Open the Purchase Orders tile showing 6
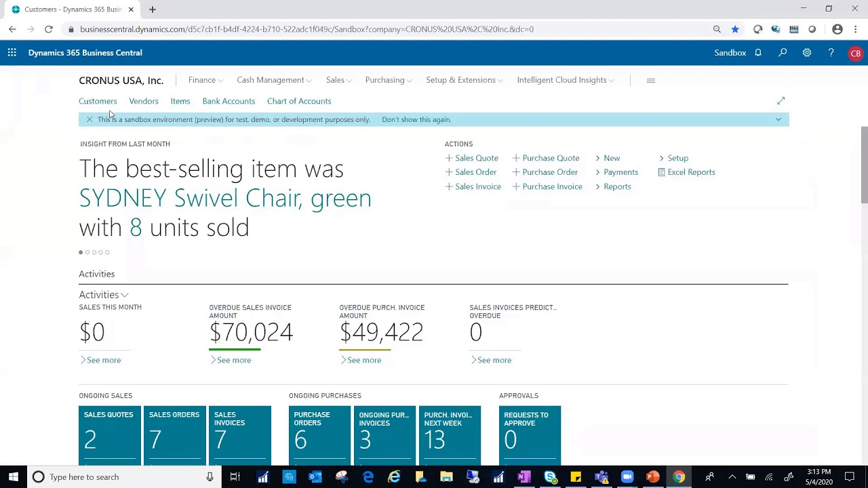Image resolution: width=868 pixels, height=488 pixels. pos(319,435)
